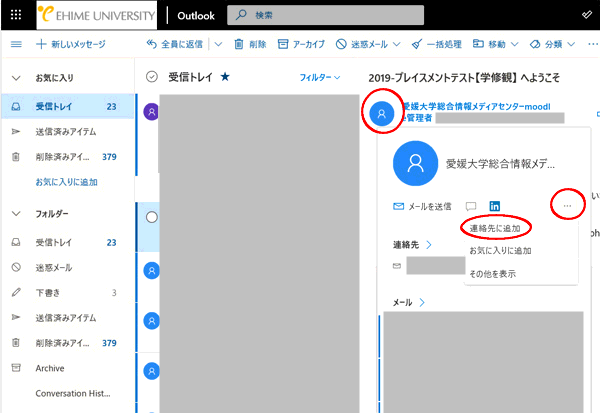
Task: Collapse the お気に入り section
Action: [x=16, y=77]
